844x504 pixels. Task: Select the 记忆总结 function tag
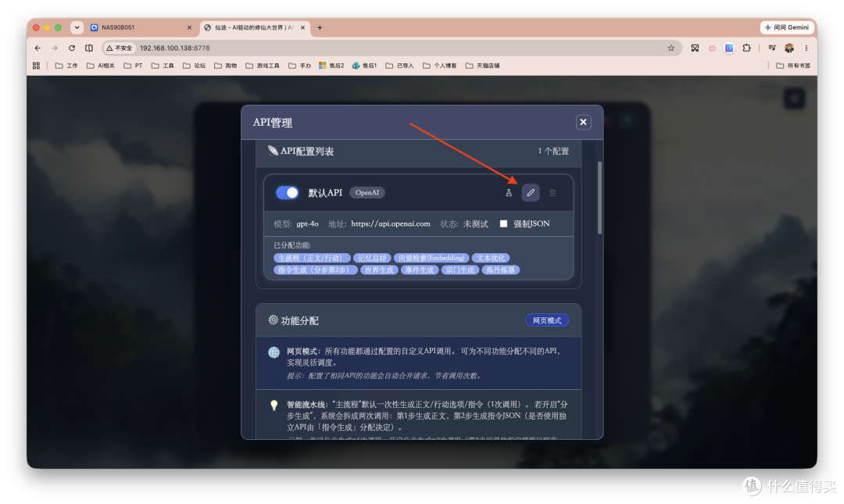tap(372, 258)
